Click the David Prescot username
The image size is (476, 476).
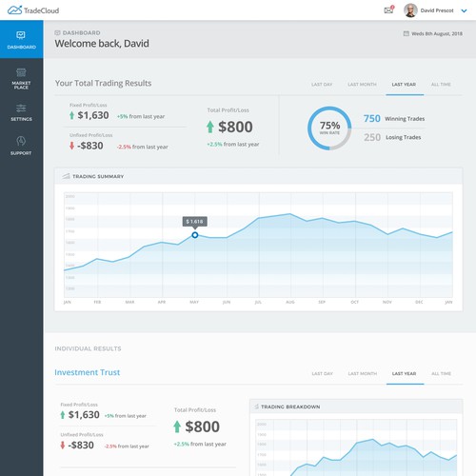tap(437, 10)
